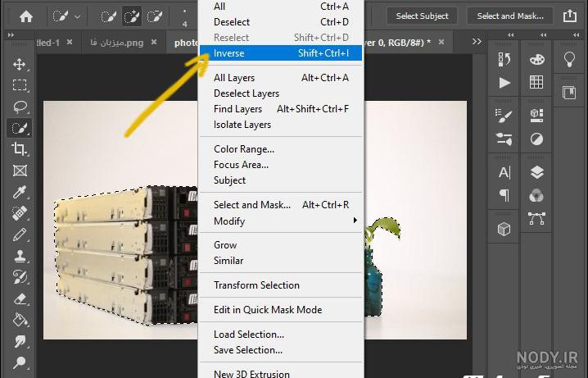Select the Eraser tool
The width and height of the screenshot is (588, 378).
20,298
